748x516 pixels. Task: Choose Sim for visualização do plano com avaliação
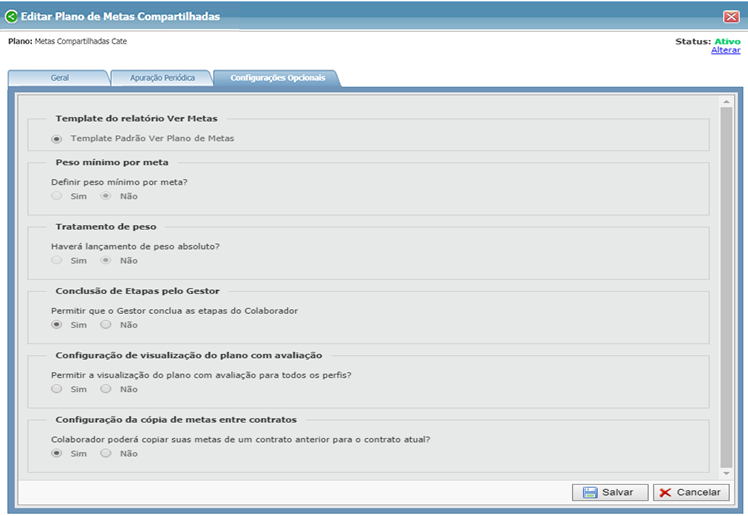(x=57, y=389)
